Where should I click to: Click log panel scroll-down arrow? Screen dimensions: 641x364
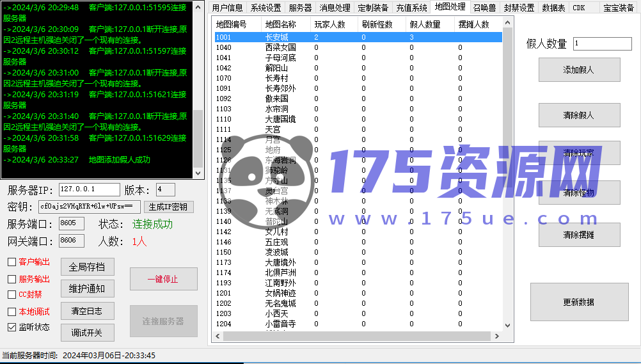coord(198,173)
